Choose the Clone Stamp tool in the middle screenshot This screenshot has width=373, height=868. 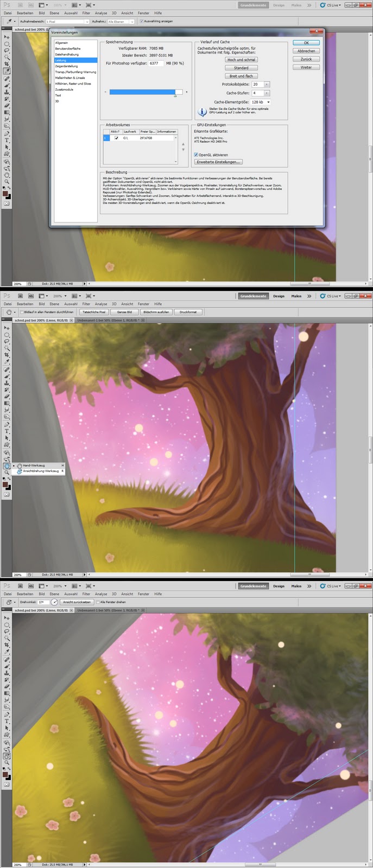click(x=7, y=383)
